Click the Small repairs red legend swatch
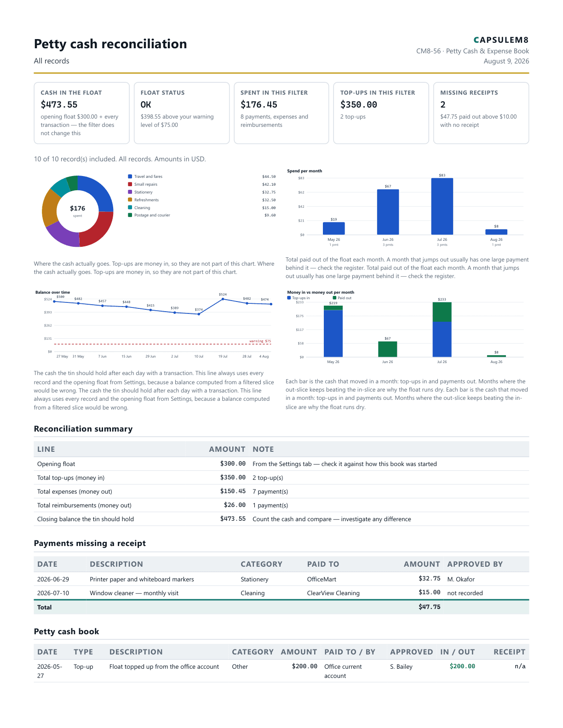563x728 pixels. [130, 184]
